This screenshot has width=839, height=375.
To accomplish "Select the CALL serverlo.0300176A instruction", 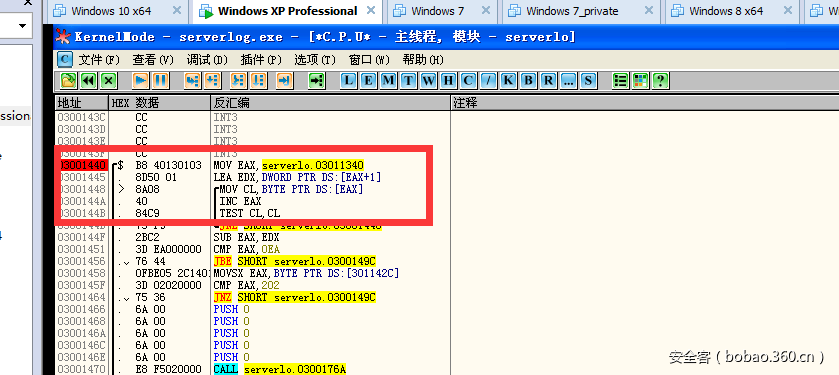I will pyautogui.click(x=280, y=369).
